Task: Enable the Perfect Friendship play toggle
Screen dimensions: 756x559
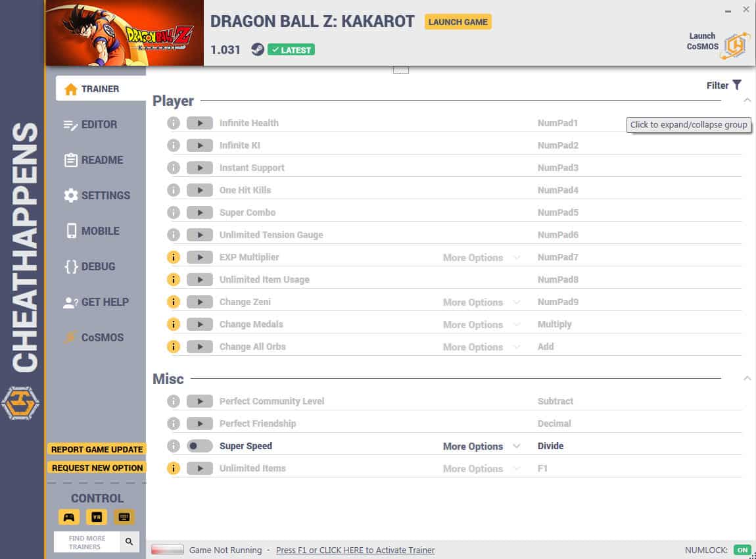Action: coord(200,424)
